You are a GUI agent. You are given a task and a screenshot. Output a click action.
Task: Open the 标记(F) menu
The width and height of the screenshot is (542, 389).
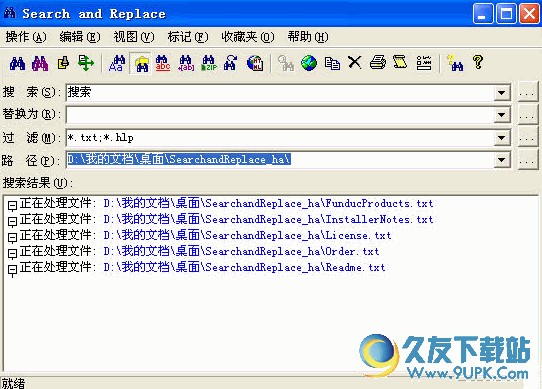pyautogui.click(x=188, y=37)
